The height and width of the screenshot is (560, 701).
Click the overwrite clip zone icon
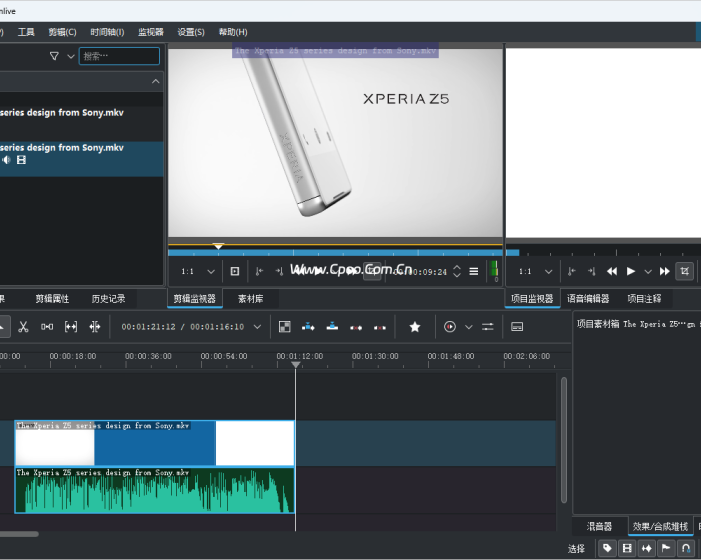[x=332, y=327]
